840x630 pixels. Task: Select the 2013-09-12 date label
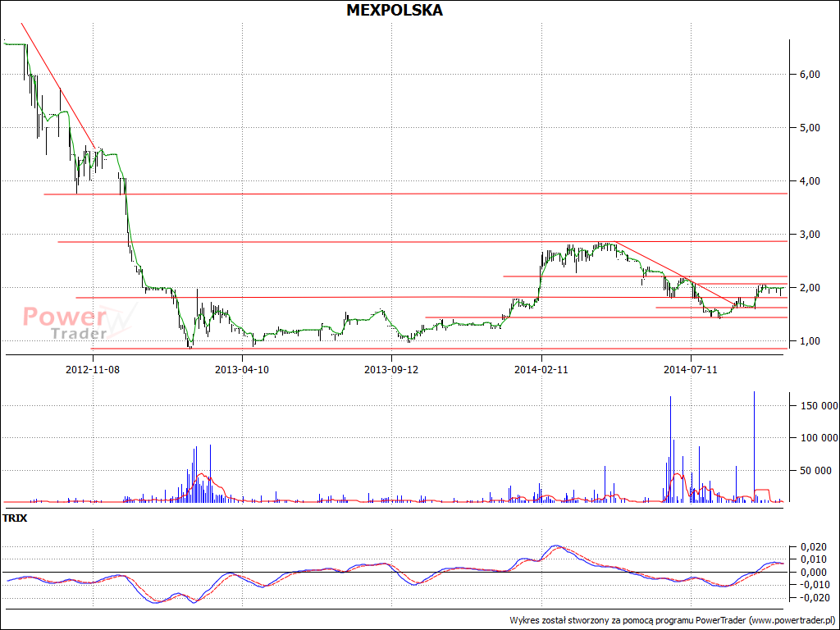click(391, 369)
